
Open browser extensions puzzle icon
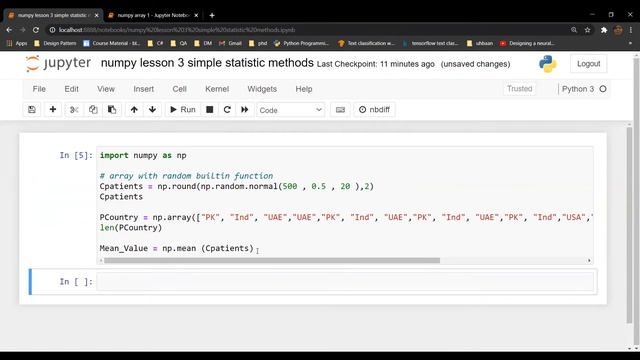pos(604,30)
